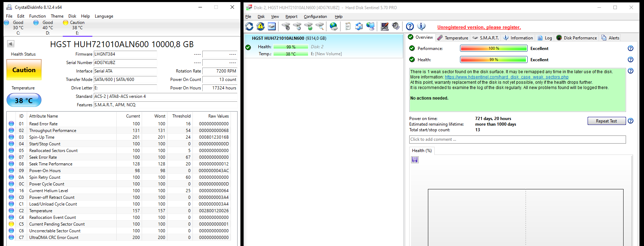Click the back arrow in CrystalDiskInfo
The width and height of the screenshot is (644, 246).
[x=11, y=44]
